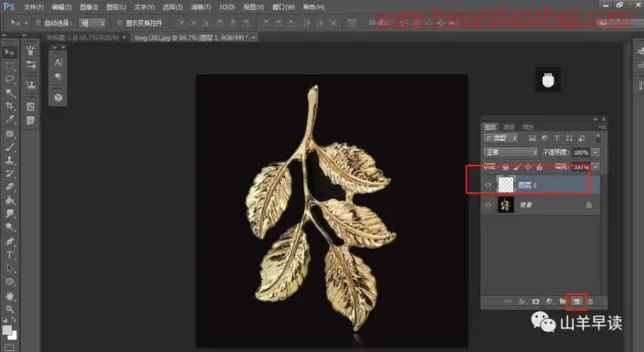Create a new layer group folder

click(563, 302)
